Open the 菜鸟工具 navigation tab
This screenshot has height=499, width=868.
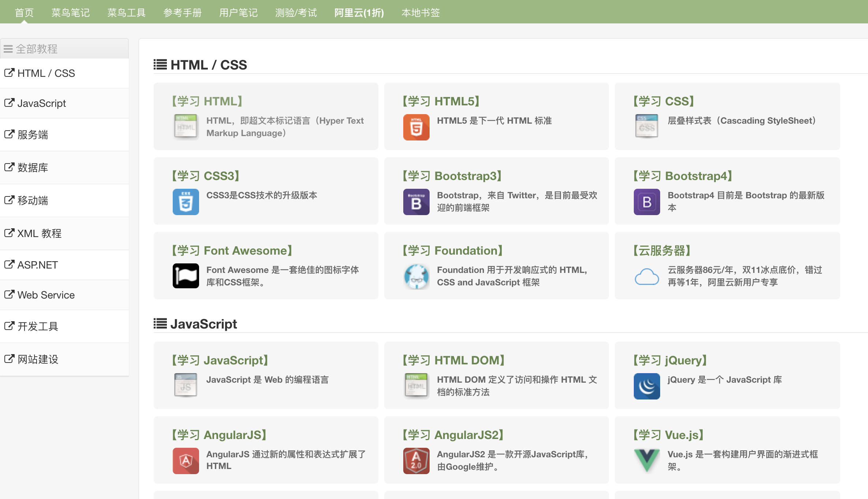click(126, 13)
